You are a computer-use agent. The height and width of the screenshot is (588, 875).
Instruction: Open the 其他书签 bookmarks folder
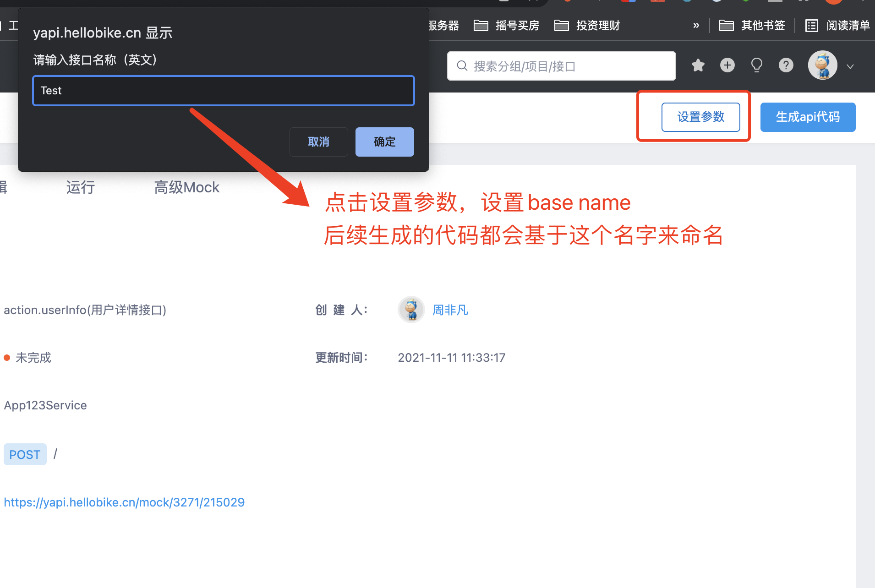[x=752, y=26]
